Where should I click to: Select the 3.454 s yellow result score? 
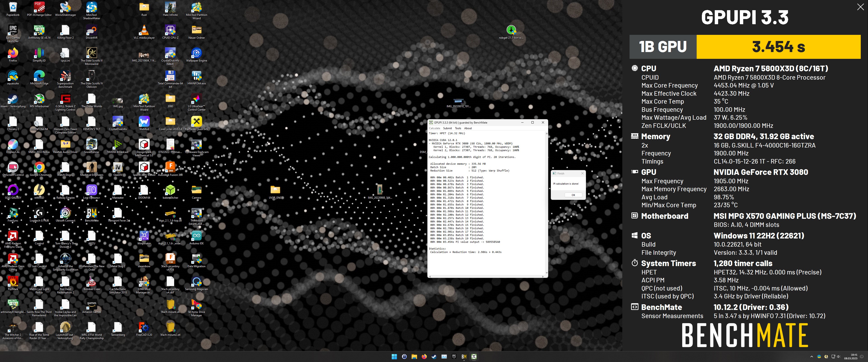click(x=778, y=47)
